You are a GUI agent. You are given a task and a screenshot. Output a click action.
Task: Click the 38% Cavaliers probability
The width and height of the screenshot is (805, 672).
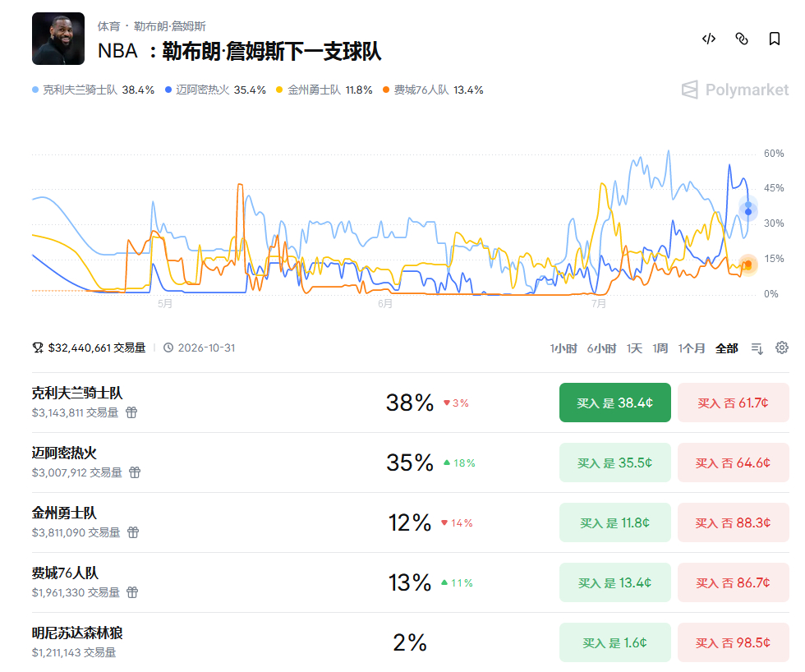coord(410,403)
